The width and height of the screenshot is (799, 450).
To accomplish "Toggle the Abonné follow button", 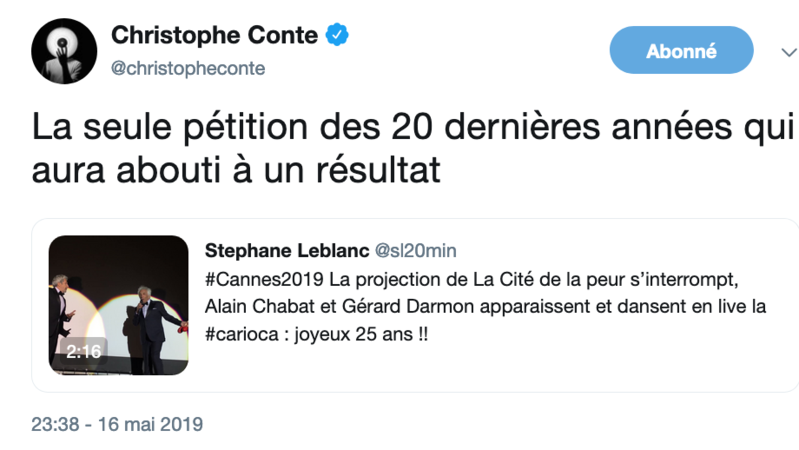I will (x=680, y=50).
